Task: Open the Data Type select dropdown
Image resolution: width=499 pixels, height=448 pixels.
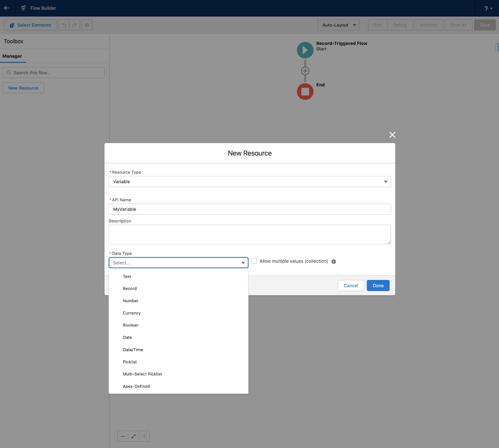Action: click(178, 263)
